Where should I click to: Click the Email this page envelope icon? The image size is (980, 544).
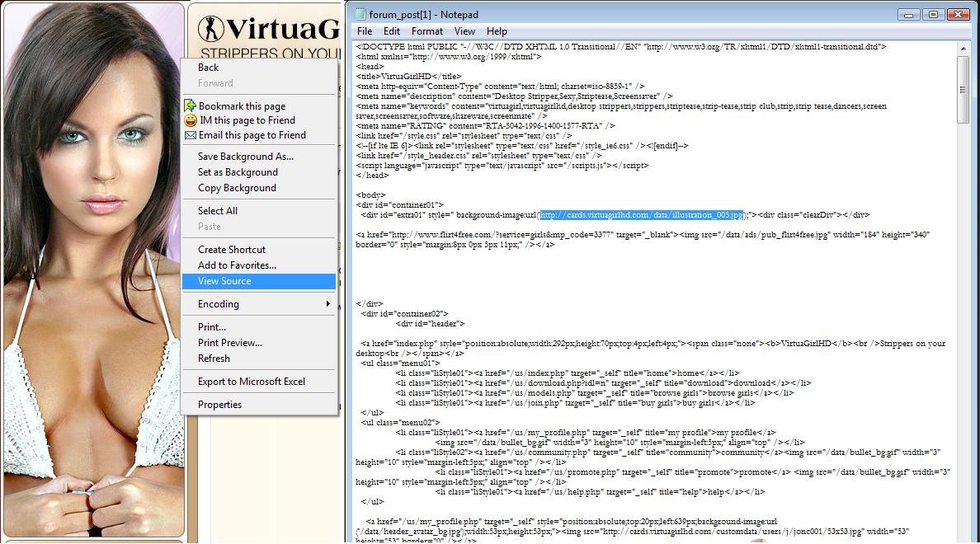tap(190, 135)
